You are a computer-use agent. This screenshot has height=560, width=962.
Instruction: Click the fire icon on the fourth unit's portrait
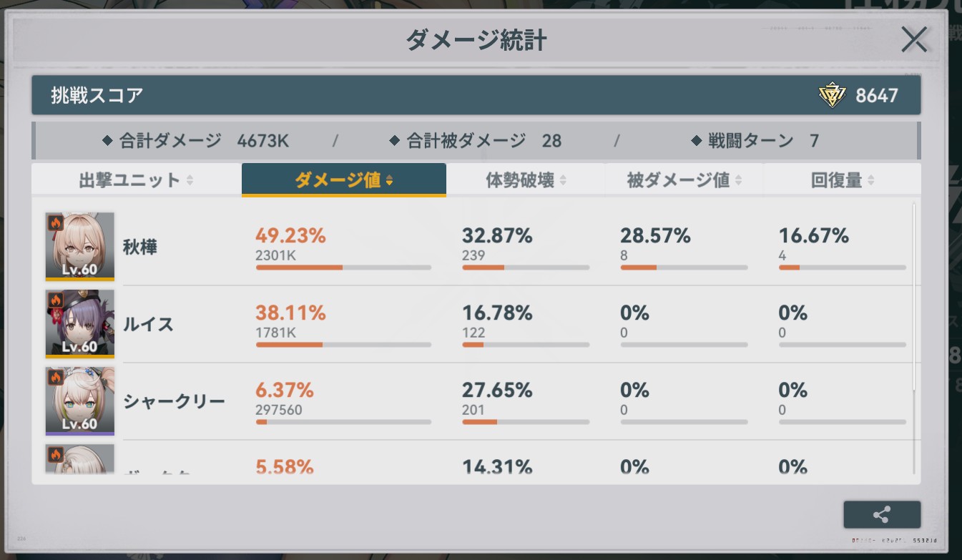pos(55,453)
